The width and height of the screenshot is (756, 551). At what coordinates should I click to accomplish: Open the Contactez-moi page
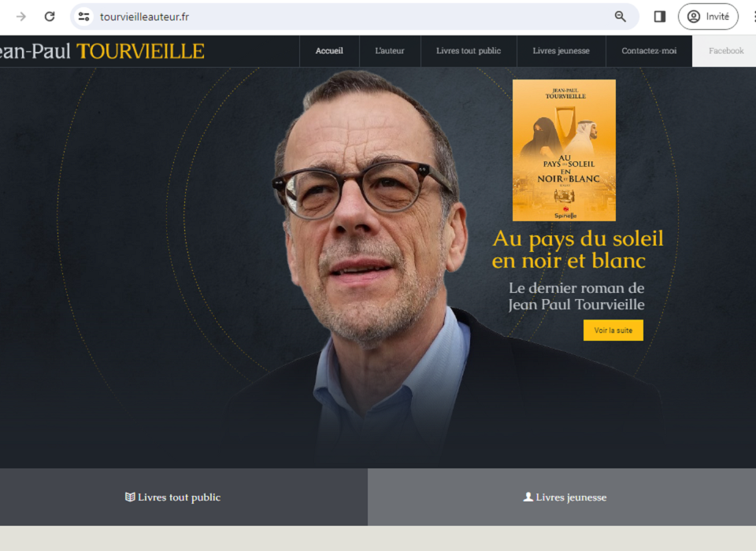pos(649,50)
